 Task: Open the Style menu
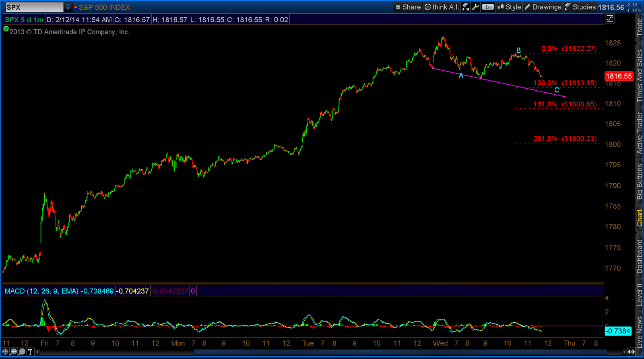click(x=510, y=7)
